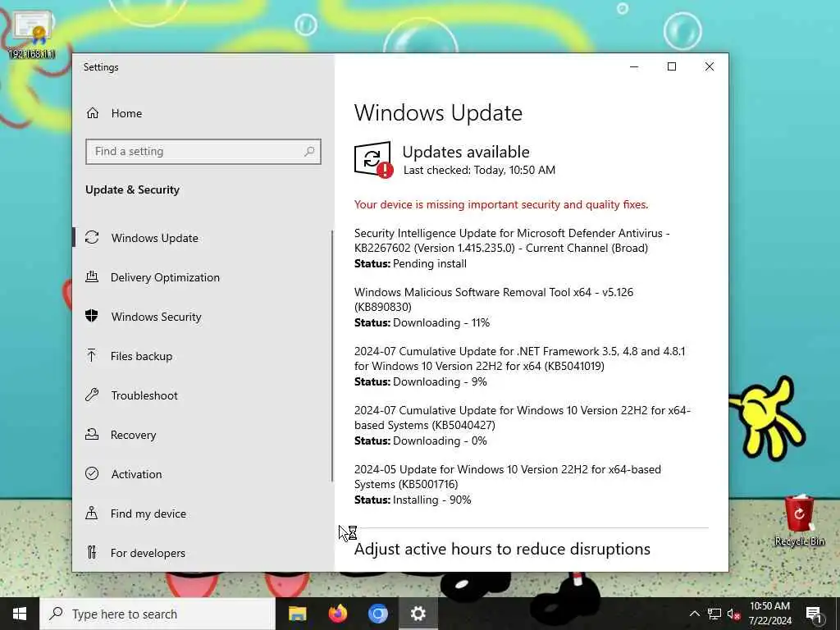The image size is (840, 630).
Task: Click the taskbar Type here to search box
Action: click(x=157, y=614)
